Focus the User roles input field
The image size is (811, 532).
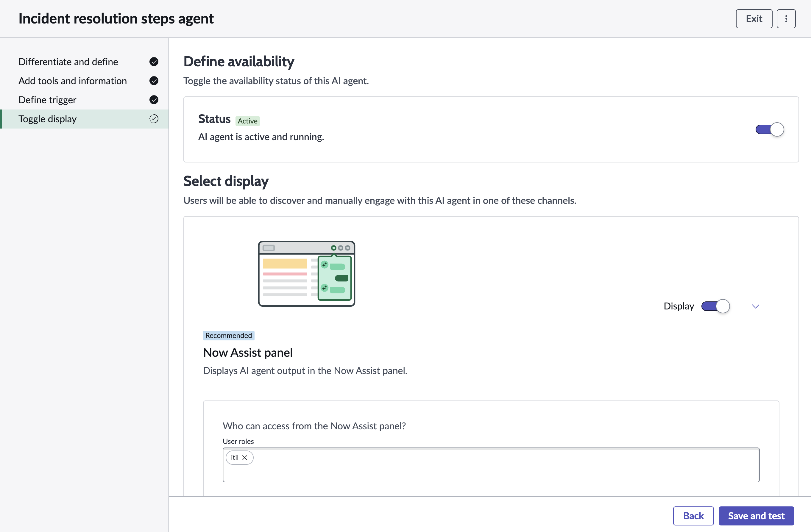tap(491, 465)
